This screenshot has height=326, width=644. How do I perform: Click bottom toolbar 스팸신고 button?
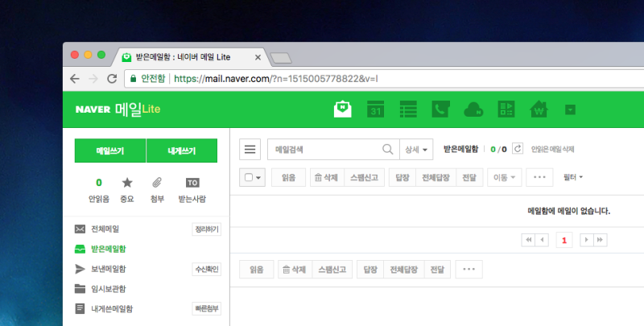(x=332, y=270)
